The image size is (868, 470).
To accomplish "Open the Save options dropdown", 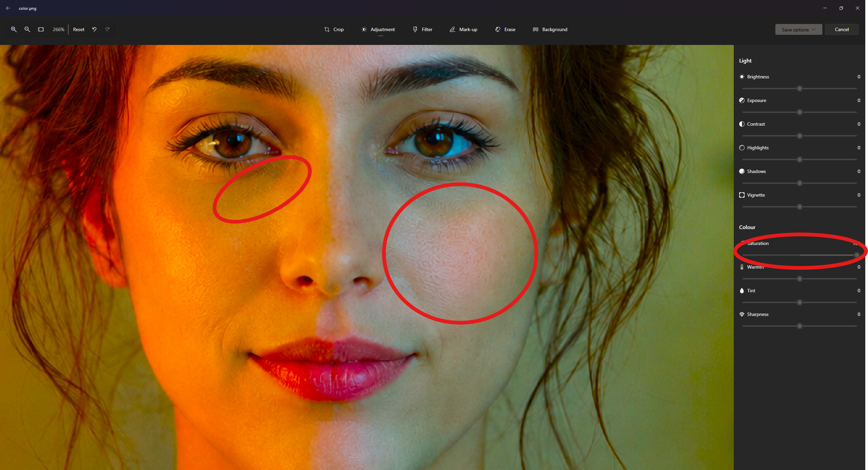I will [x=798, y=29].
